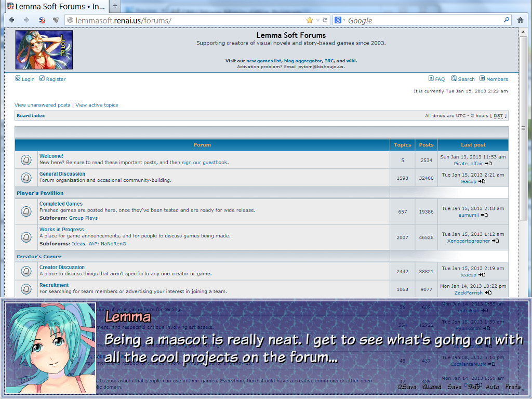View latest post icon beside ZackParrish

point(488,292)
